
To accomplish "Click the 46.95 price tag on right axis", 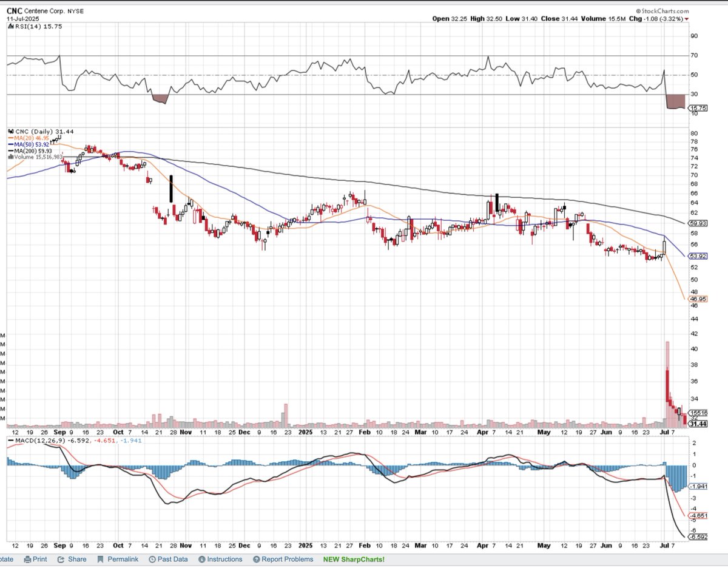I will pos(697,299).
